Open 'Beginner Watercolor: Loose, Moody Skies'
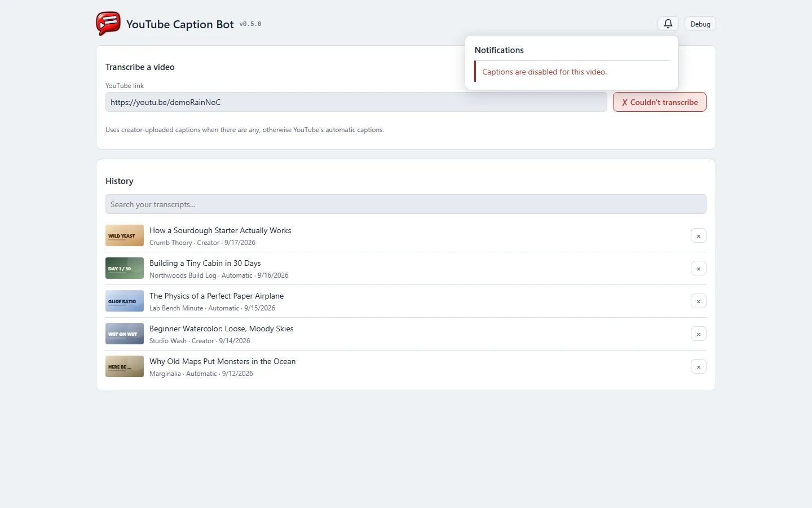The width and height of the screenshot is (812, 508). (x=222, y=329)
